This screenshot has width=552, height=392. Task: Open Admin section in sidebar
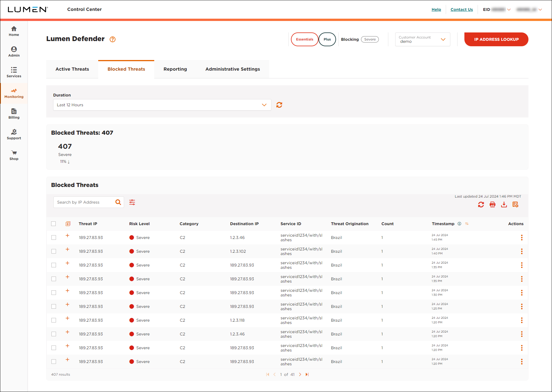(14, 52)
